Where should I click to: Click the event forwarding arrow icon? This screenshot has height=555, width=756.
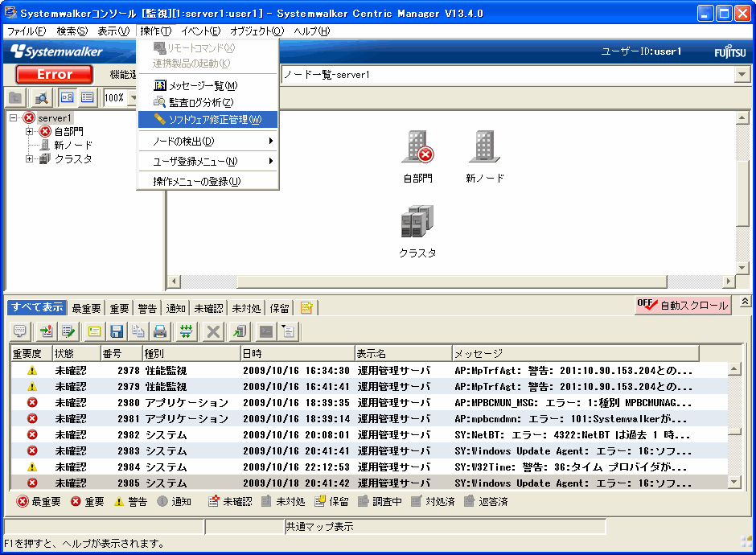point(240,331)
